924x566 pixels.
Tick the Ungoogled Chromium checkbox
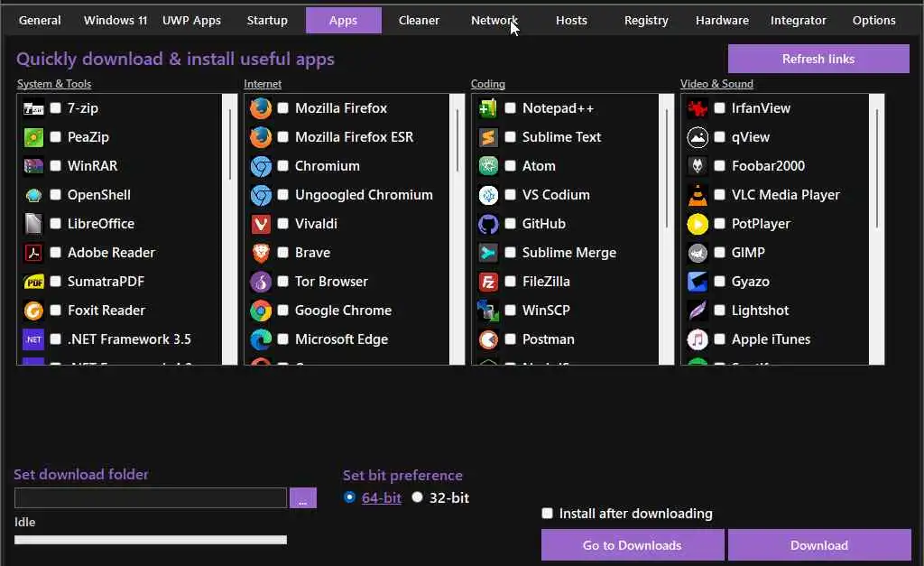pos(282,195)
